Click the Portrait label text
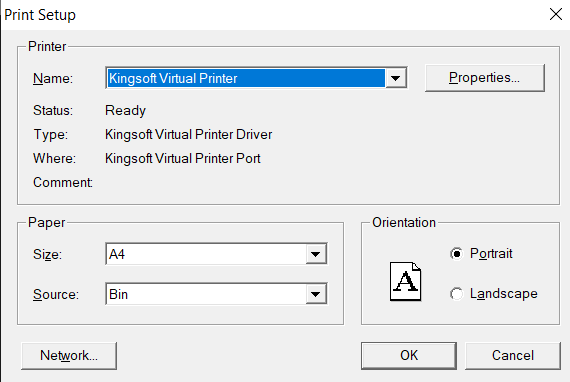570x382 pixels. point(491,254)
